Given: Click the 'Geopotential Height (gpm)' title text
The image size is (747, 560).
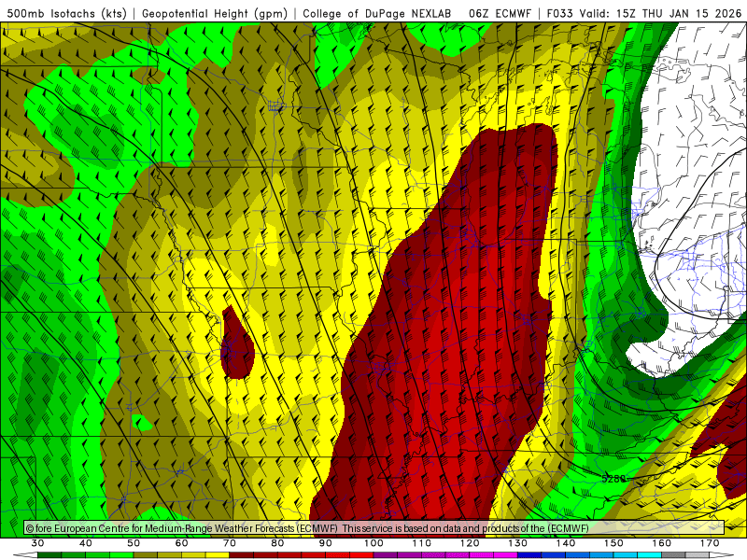Looking at the screenshot, I should click(x=215, y=13).
